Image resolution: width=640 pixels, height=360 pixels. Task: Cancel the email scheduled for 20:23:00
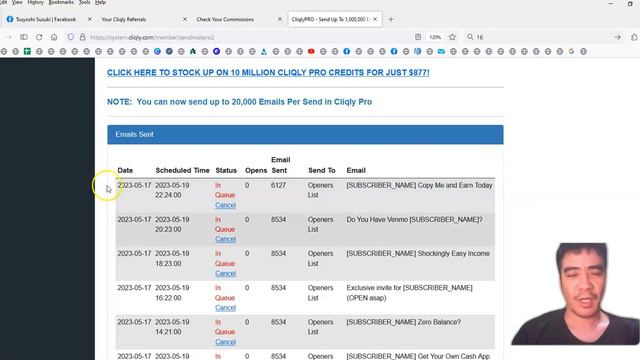[x=225, y=239]
